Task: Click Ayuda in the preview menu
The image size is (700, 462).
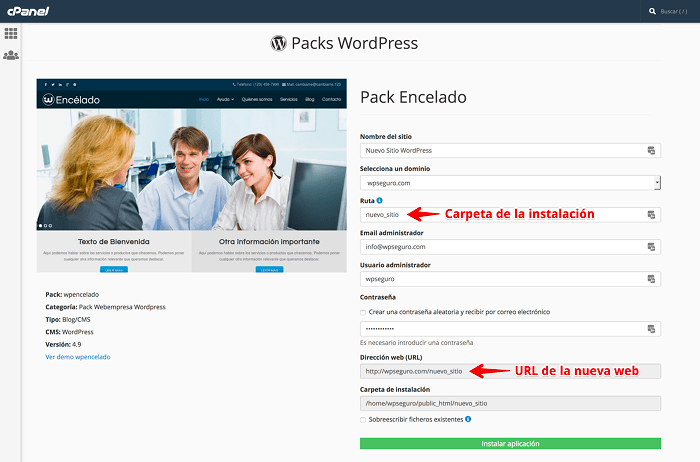Action: click(x=225, y=99)
